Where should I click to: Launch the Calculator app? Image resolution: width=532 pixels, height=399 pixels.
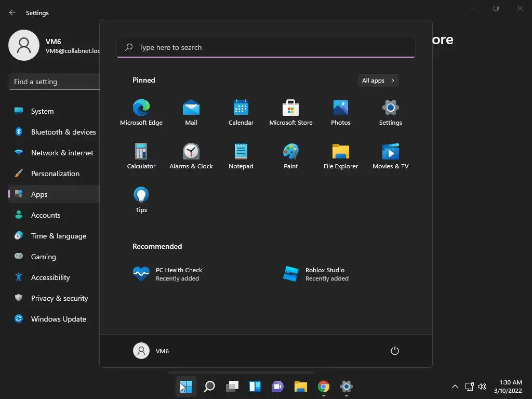[141, 156]
